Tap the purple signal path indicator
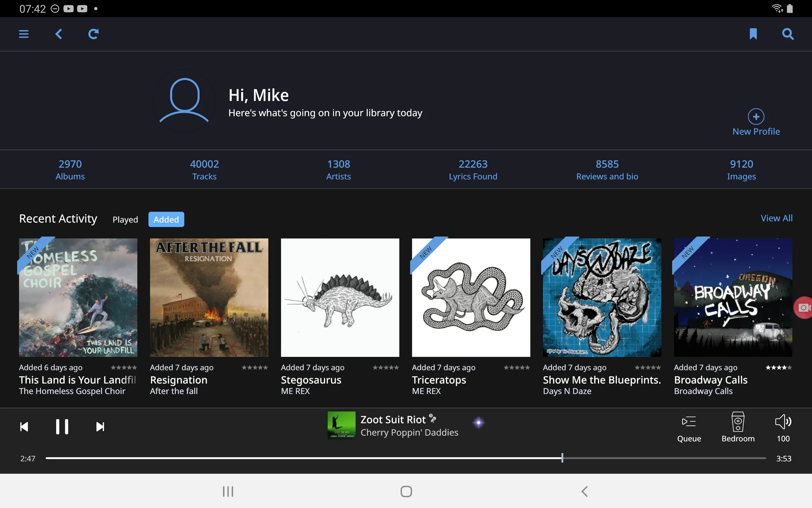Viewport: 812px width, 508px height. [x=478, y=423]
